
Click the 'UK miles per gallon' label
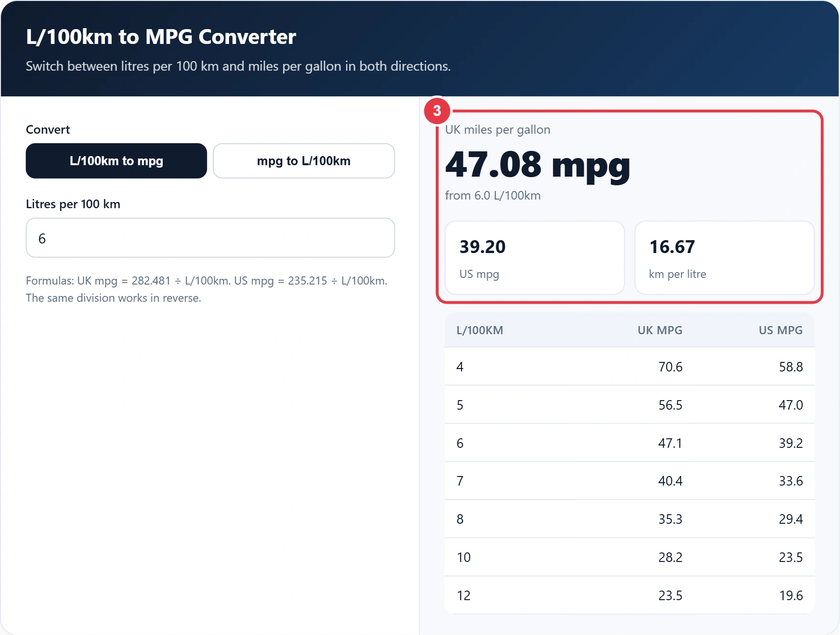pos(497,130)
